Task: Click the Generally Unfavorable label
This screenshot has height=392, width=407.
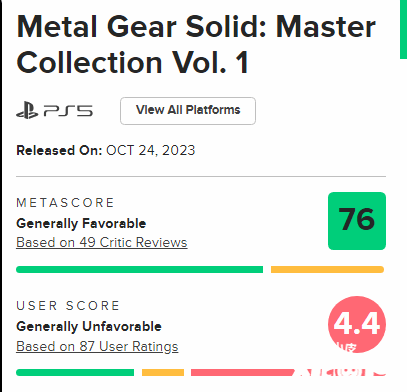Action: click(89, 326)
